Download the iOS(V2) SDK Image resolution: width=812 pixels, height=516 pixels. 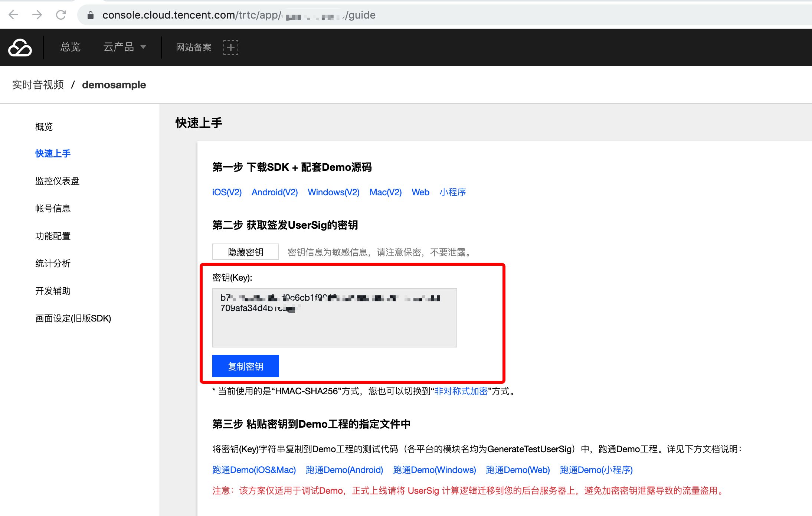(x=227, y=192)
